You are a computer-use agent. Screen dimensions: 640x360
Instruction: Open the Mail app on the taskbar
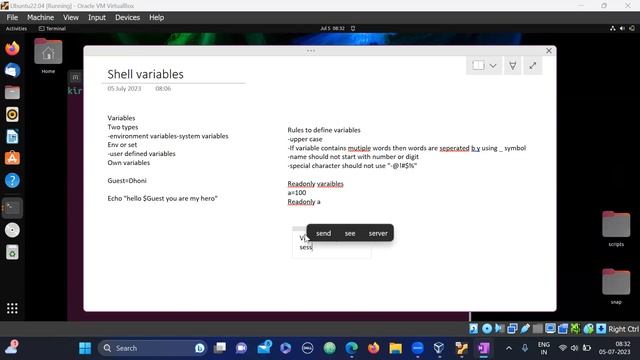[264, 348]
